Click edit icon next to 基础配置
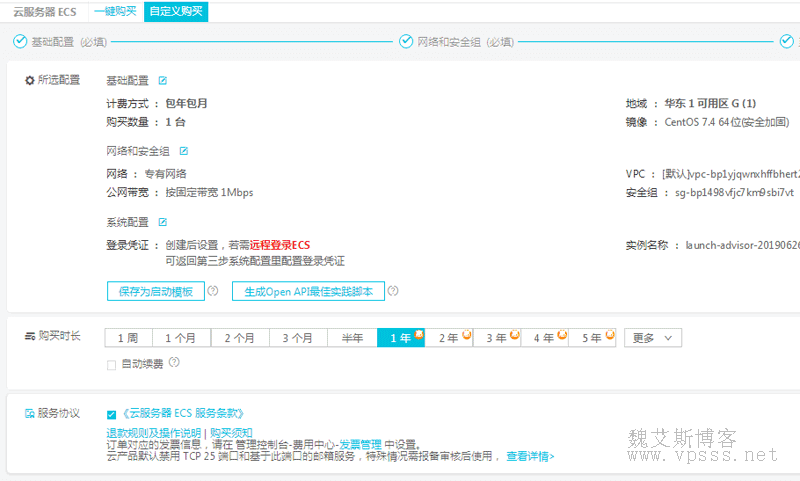This screenshot has height=481, width=800. click(163, 80)
